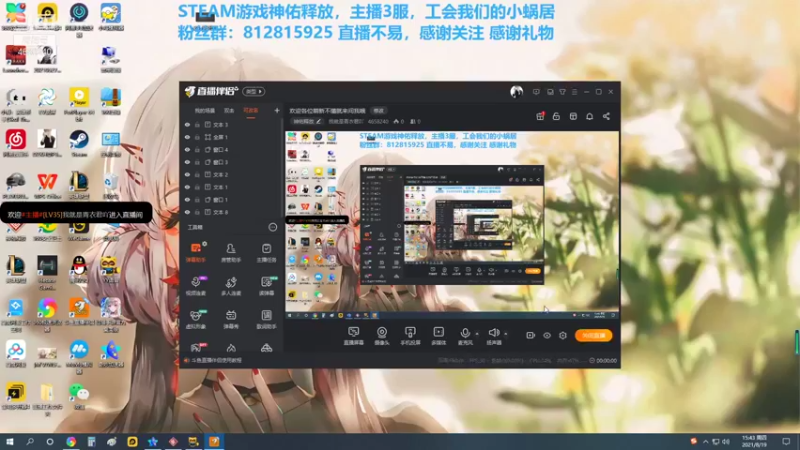This screenshot has width=800, height=450.
Task: Add a 直播屏幕 screen source
Action: [354, 336]
